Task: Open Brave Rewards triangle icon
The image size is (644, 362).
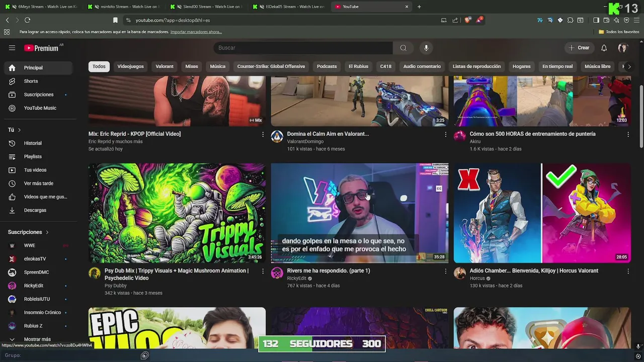Action: point(480,20)
